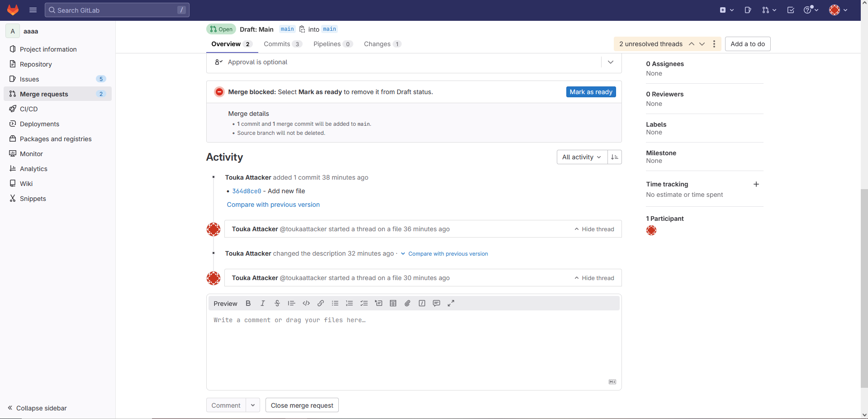Expand the Approval is optional section
868x419 pixels.
pos(611,62)
